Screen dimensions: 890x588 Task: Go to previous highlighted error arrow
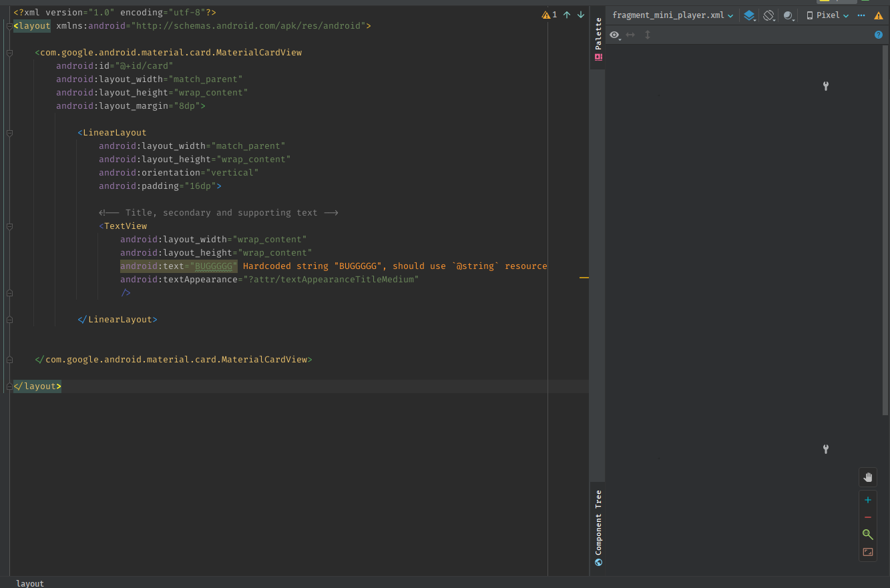point(567,14)
